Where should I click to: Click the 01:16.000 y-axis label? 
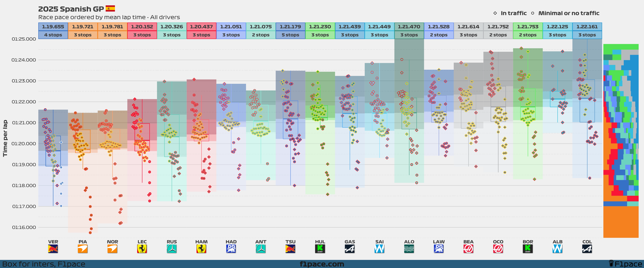(x=24, y=227)
